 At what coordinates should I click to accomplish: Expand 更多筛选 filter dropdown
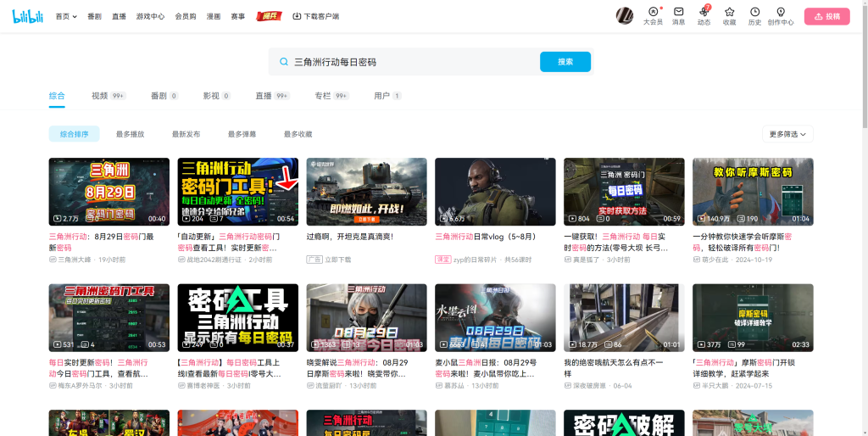tap(787, 134)
